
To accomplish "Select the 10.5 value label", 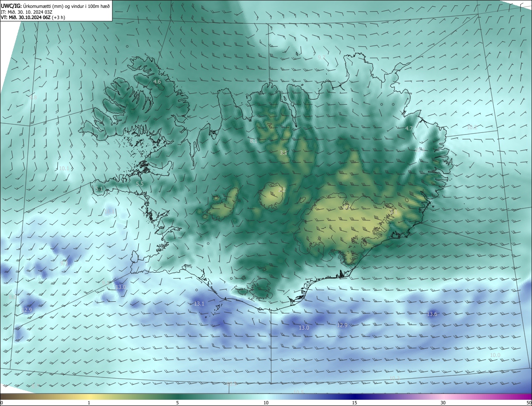I will [x=298, y=392].
